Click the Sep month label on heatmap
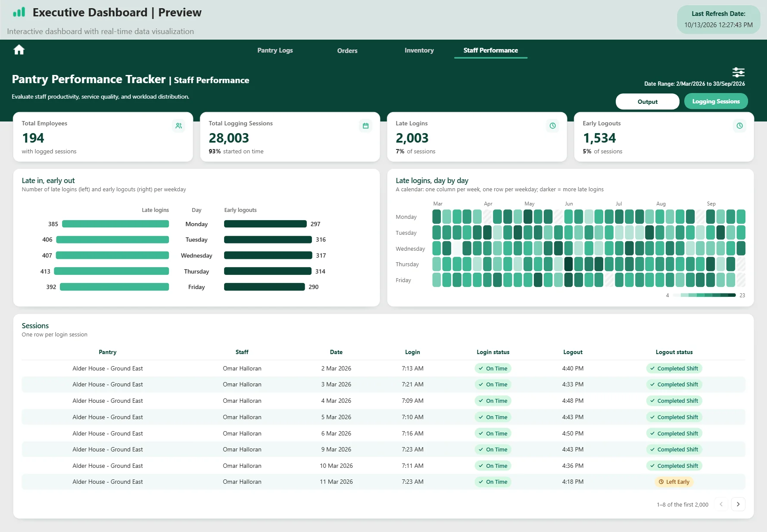 (711, 204)
